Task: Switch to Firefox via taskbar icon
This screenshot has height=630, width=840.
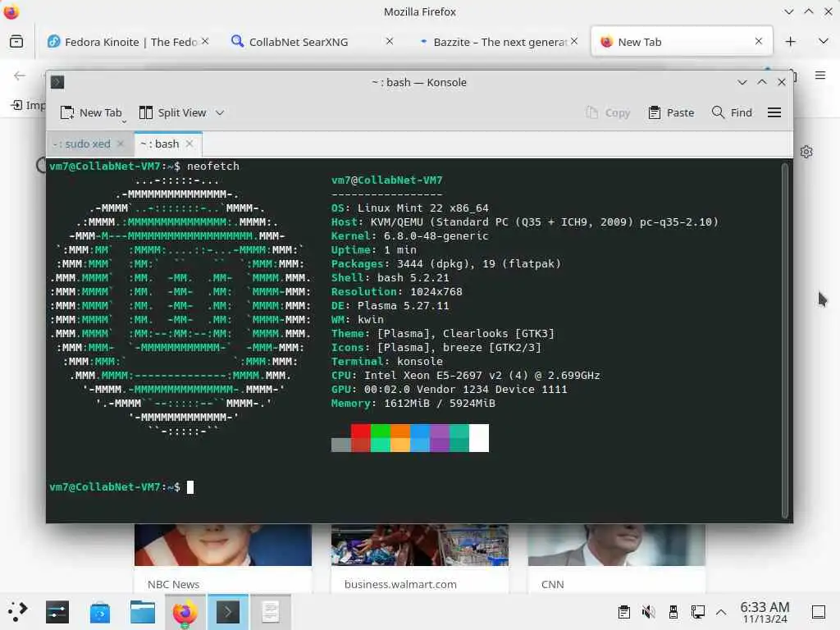Action: tap(185, 612)
